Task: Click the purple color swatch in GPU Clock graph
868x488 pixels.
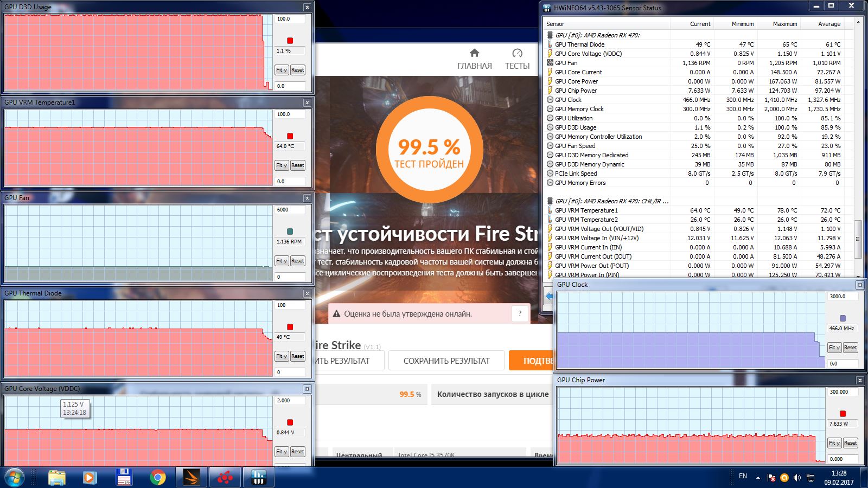Action: (x=843, y=318)
